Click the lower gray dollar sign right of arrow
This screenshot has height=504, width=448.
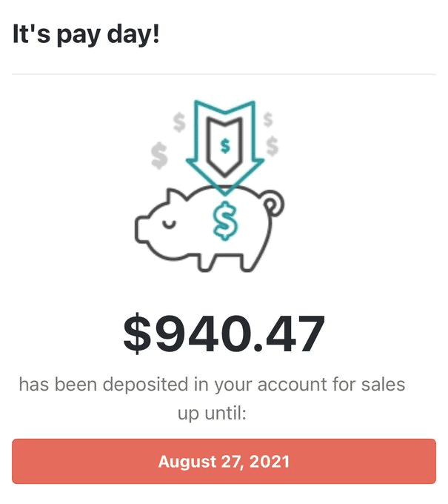(272, 146)
